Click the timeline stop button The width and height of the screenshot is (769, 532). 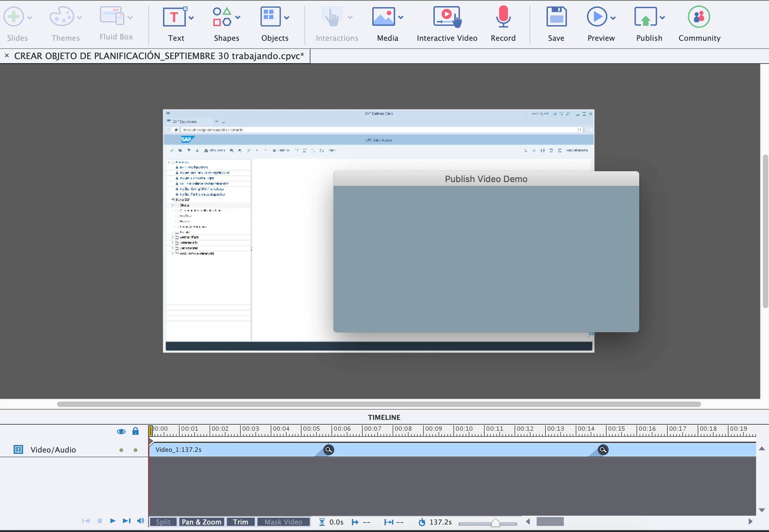click(100, 521)
